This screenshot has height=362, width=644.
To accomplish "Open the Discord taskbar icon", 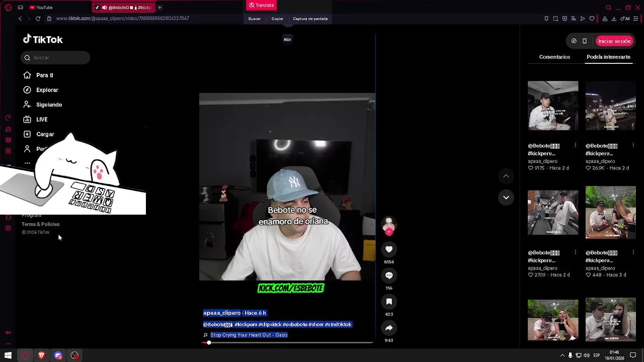I will 58,355.
